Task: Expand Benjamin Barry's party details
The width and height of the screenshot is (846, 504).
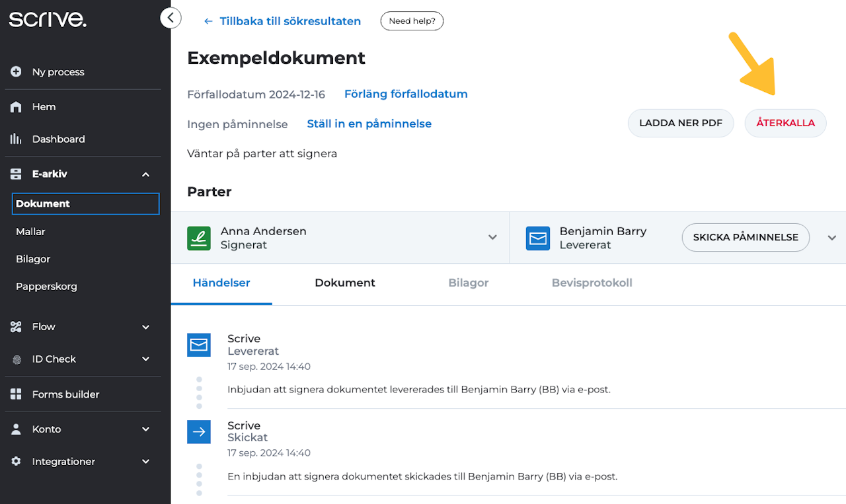Action: coord(832,238)
